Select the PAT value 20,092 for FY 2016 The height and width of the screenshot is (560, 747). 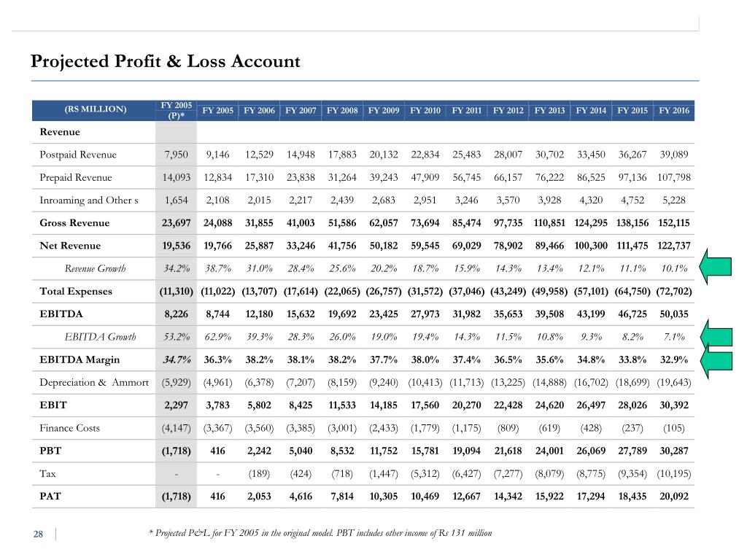673,496
